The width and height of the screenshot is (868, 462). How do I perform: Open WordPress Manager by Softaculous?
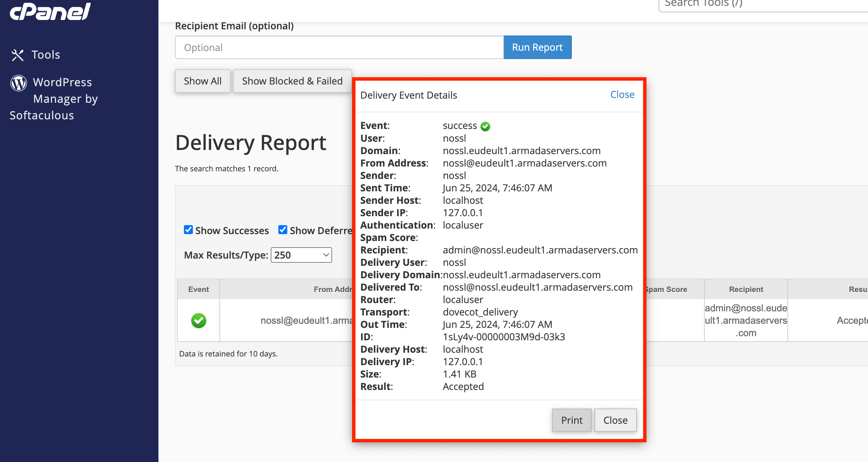pos(54,99)
